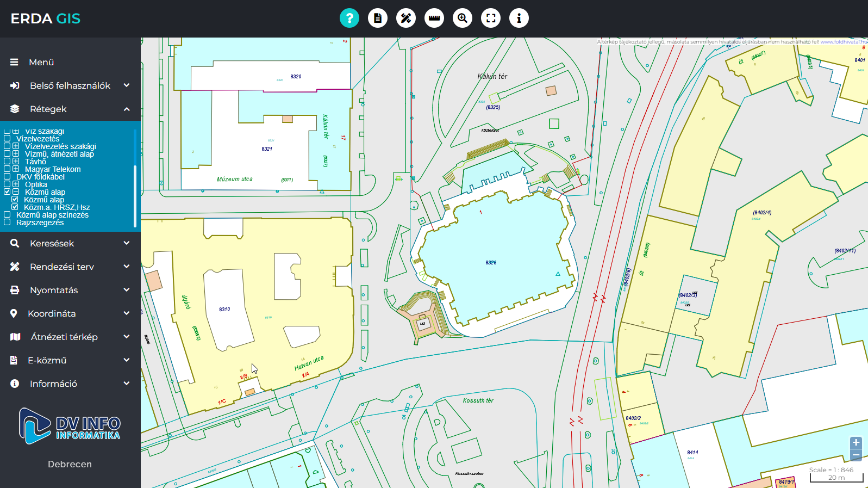Click the DV INFO Informatika logo
The image size is (868, 488).
coord(70,425)
